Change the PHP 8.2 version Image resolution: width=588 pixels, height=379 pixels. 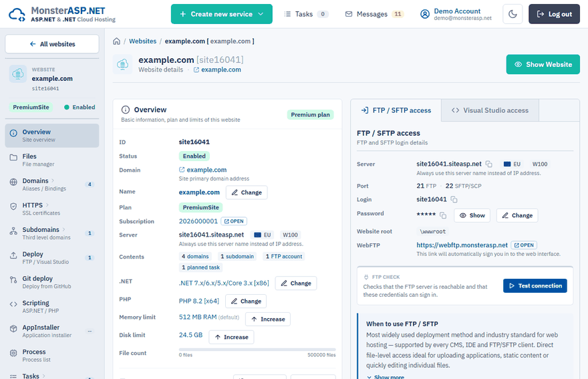coord(246,301)
